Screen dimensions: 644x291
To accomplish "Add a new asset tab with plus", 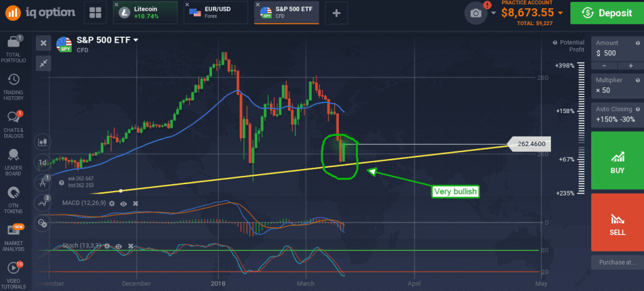I will click(x=336, y=13).
